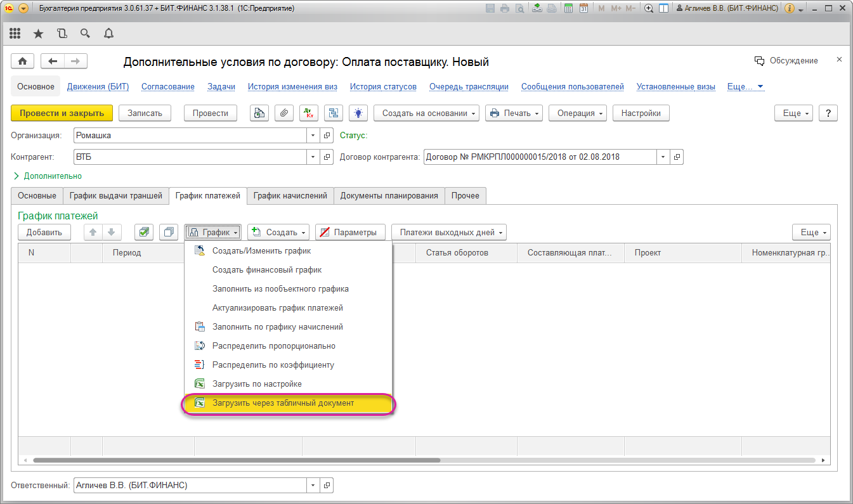
Task: Expand the Дополнительно section
Action: (48, 176)
